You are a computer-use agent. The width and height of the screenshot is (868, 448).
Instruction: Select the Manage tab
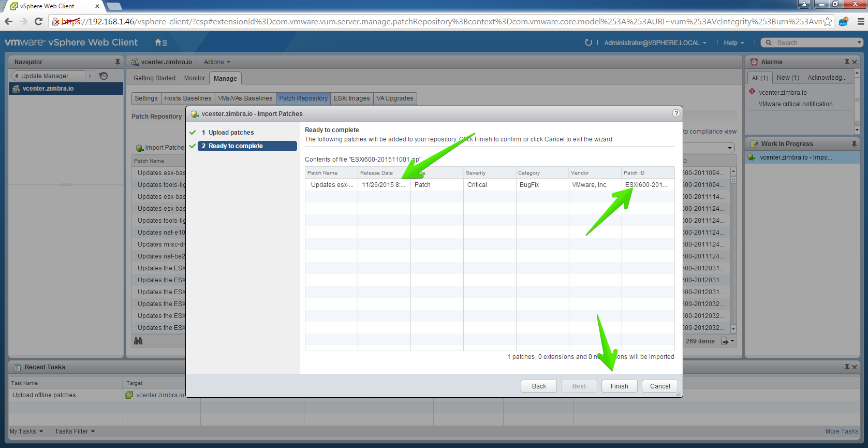click(x=225, y=78)
